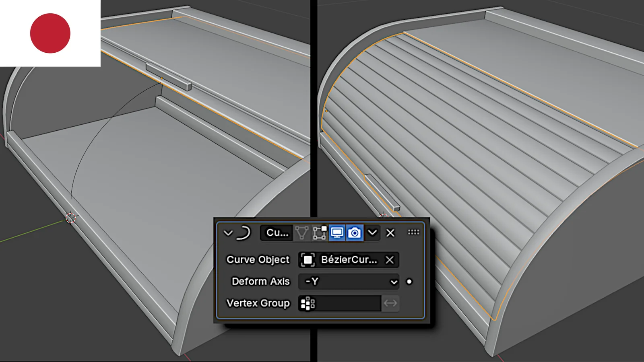Image resolution: width=644 pixels, height=362 pixels.
Task: Click the empty Vertex Group field
Action: point(348,303)
